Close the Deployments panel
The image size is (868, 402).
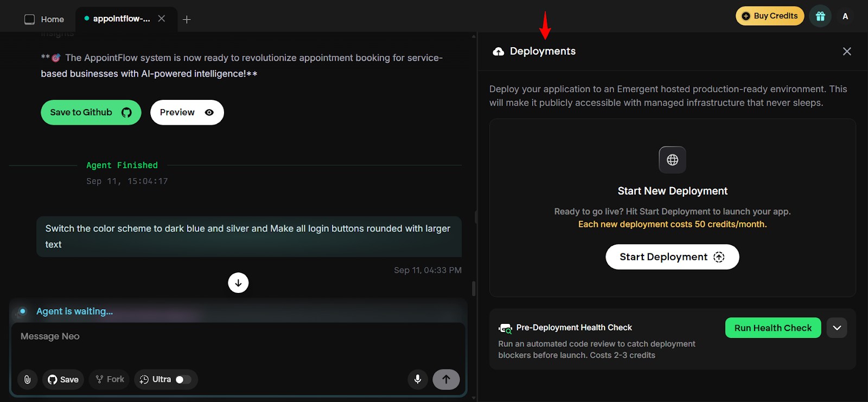[x=847, y=52]
